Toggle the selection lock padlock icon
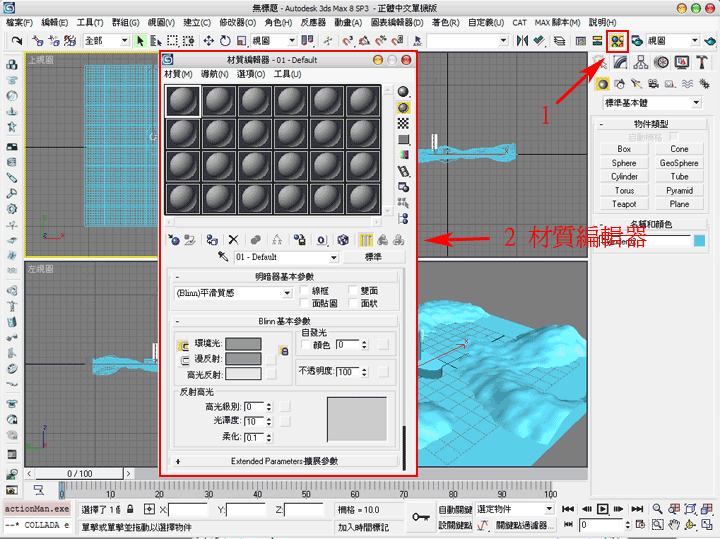This screenshot has height=539, width=720. click(x=130, y=509)
